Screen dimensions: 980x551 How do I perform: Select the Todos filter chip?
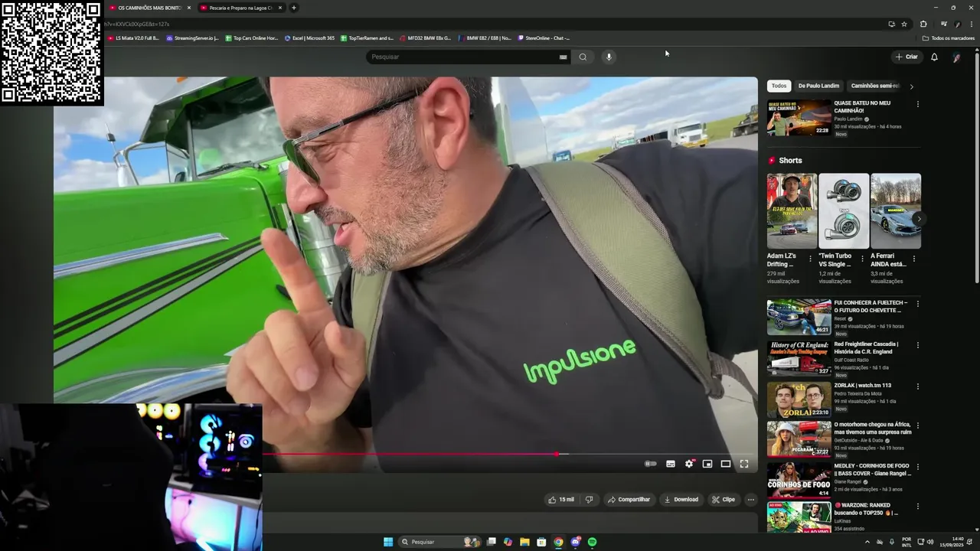779,86
